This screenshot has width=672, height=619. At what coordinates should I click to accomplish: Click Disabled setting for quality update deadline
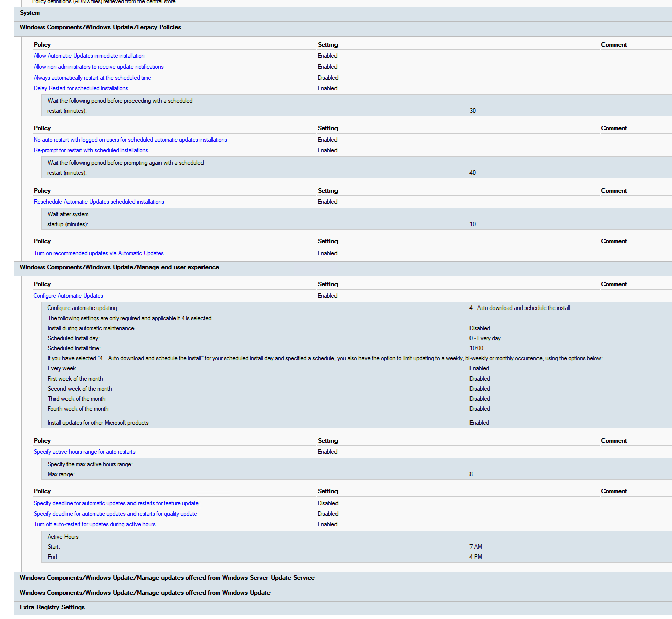(328, 514)
